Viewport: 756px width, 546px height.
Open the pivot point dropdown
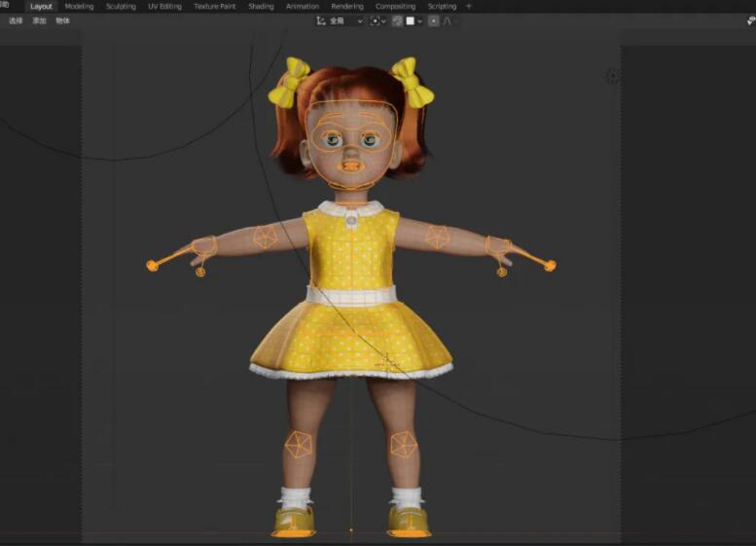tap(378, 20)
